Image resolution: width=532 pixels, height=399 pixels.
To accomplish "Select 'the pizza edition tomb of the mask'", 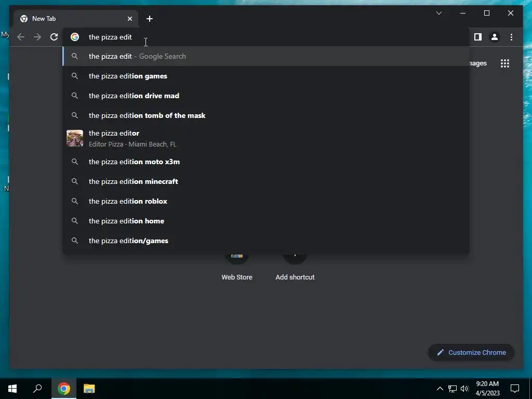I will pyautogui.click(x=266, y=115).
